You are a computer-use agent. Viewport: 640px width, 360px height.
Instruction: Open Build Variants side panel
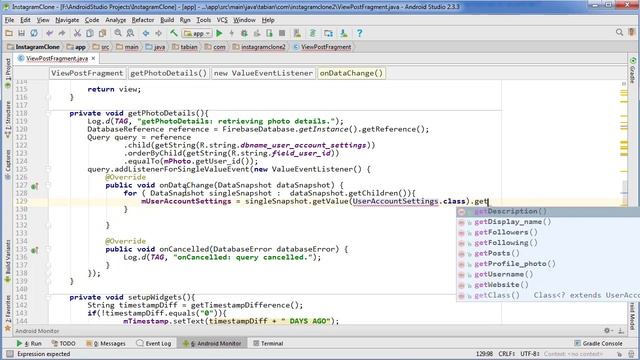pyautogui.click(x=8, y=261)
